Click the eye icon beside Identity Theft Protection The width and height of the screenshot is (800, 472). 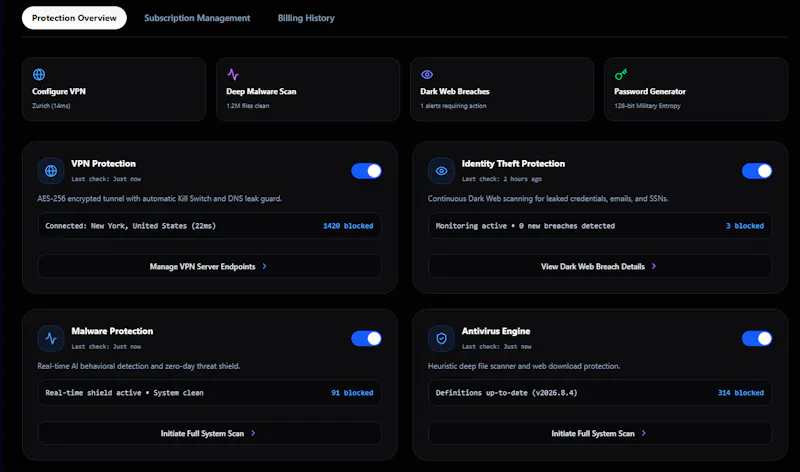point(441,171)
